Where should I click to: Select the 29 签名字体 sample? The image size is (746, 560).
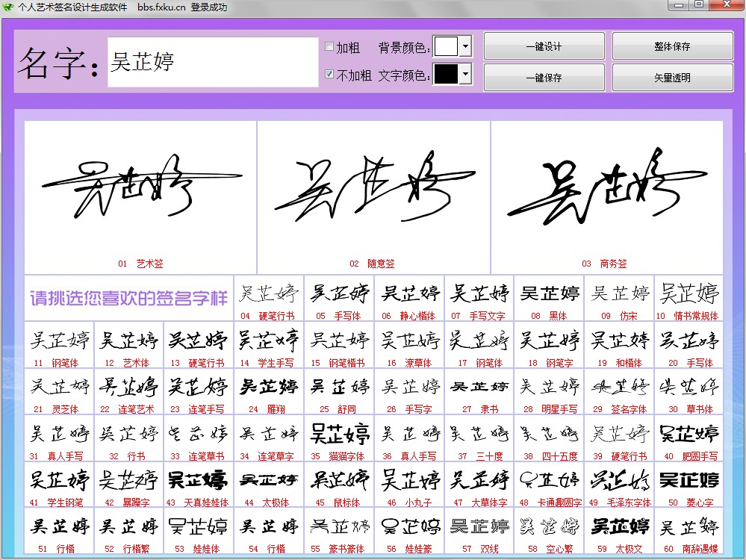(x=620, y=391)
